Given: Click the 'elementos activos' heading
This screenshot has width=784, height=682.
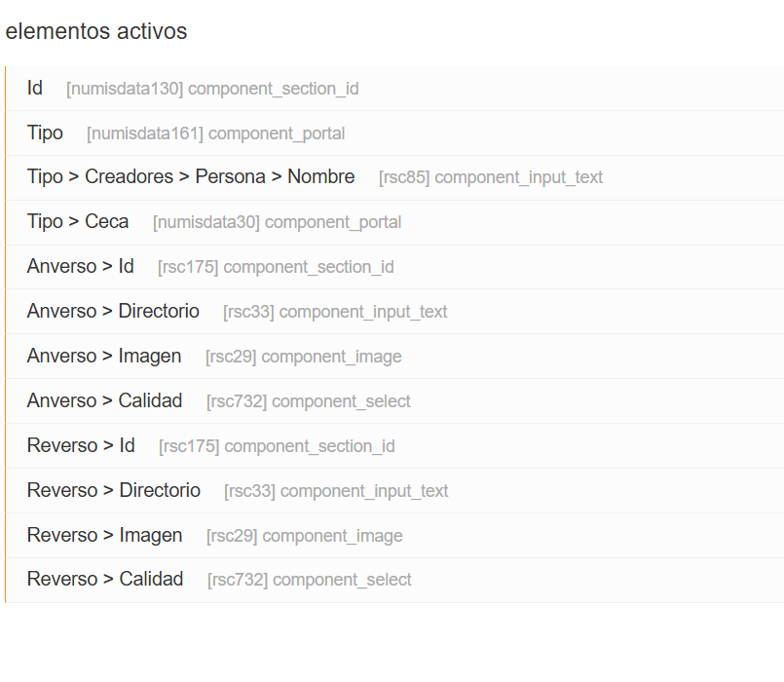Looking at the screenshot, I should (96, 31).
